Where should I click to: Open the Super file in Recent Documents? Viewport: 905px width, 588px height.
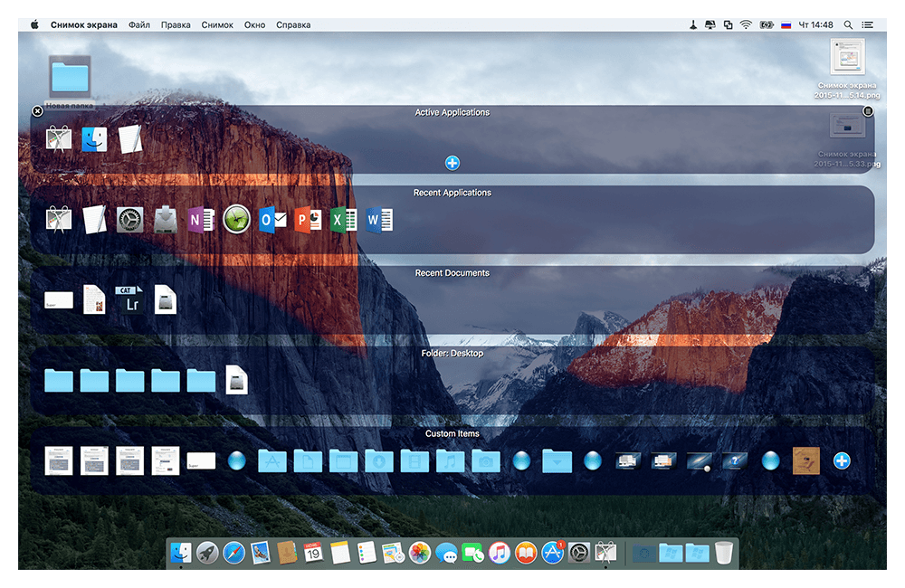(x=59, y=300)
